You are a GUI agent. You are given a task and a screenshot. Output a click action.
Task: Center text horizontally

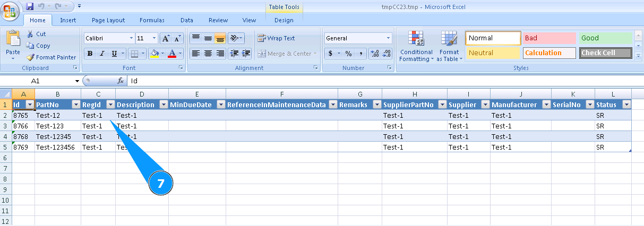click(x=208, y=54)
